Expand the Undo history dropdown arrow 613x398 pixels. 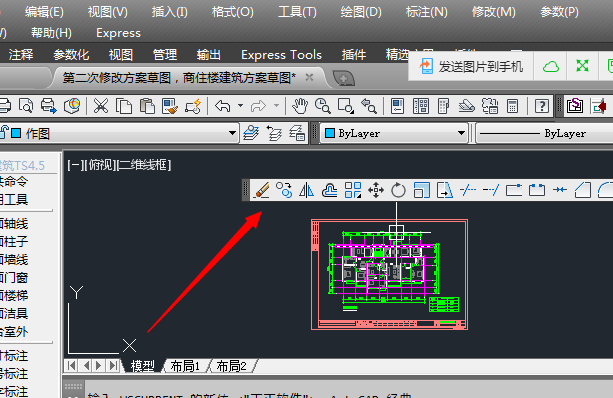(x=240, y=106)
